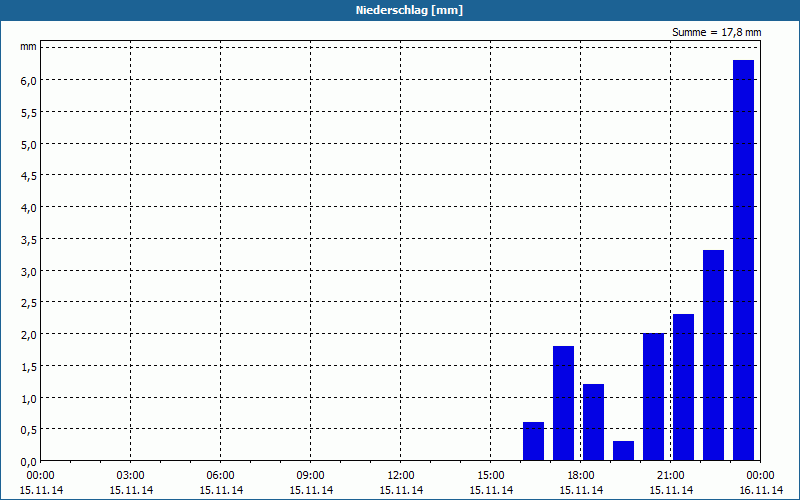Click the 1,5 y-axis label
This screenshot has height=500, width=800.
[x=29, y=367]
